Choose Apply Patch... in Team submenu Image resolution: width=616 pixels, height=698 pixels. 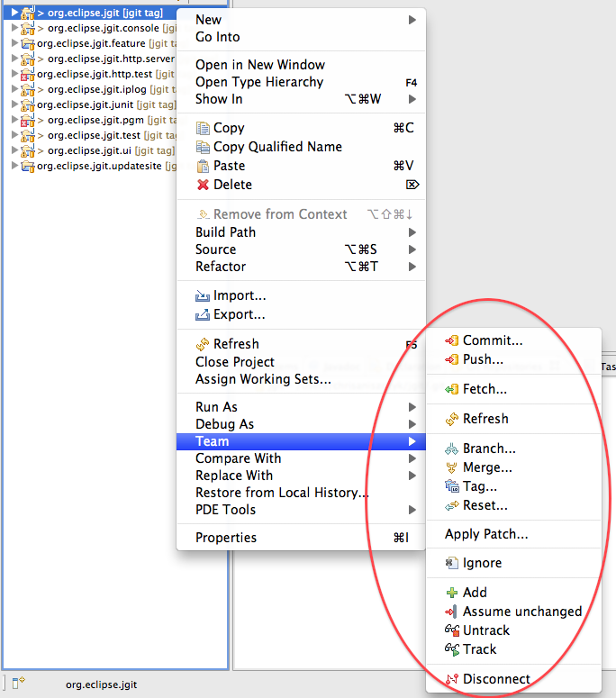pos(513,534)
